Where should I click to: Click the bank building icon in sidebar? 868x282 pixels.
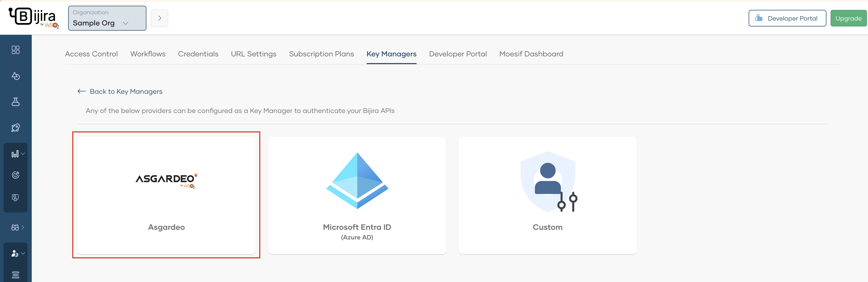tap(16, 274)
